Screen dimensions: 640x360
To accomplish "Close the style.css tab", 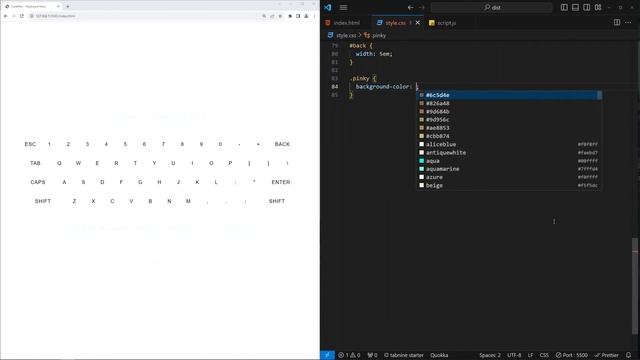I will pos(418,23).
